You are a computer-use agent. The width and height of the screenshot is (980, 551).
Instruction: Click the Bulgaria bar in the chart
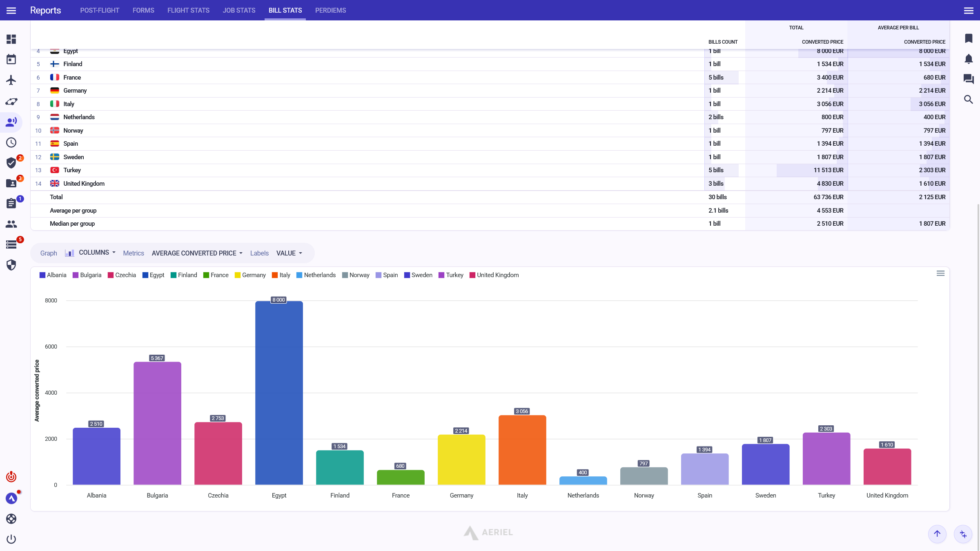157,423
